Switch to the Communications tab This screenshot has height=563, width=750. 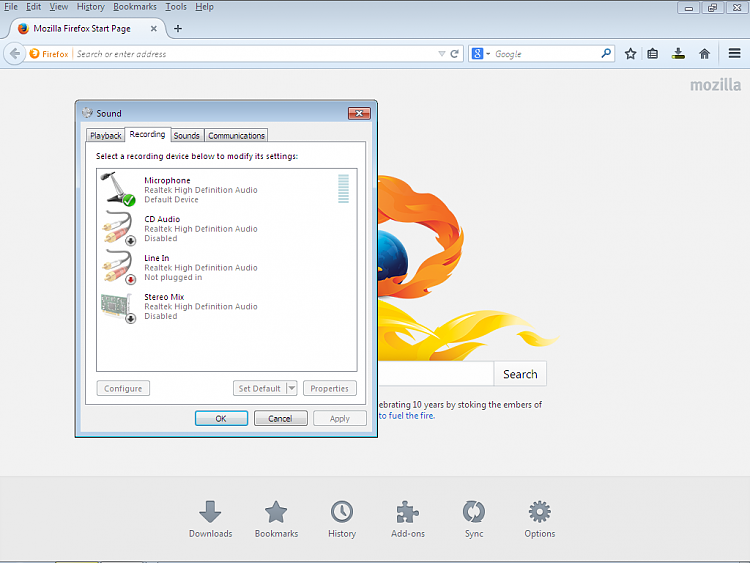[x=236, y=135]
